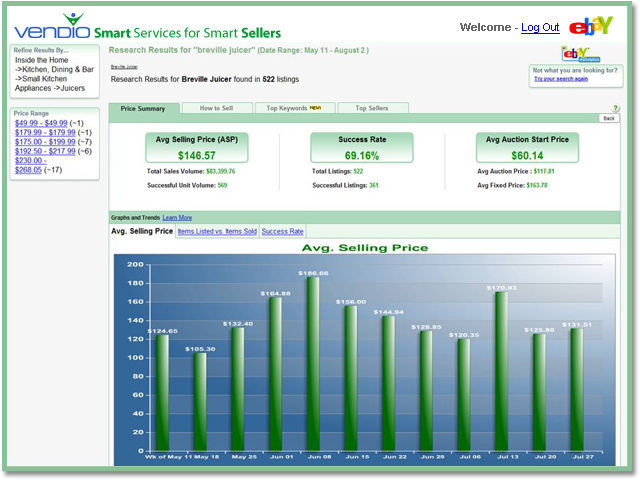The height and width of the screenshot is (480, 640).
Task: Click the Jul 27 bar at the chart's right end
Action: (577, 389)
